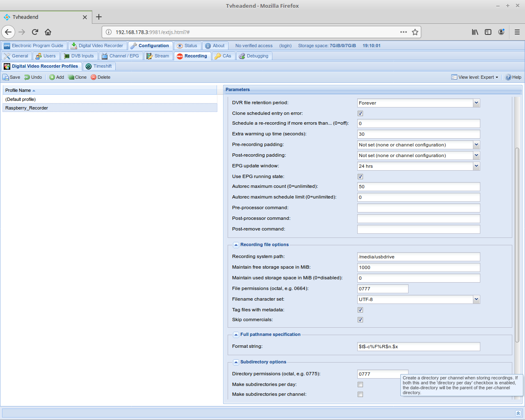Switch to the Timeshift tab
The height and width of the screenshot is (420, 525).
99,66
